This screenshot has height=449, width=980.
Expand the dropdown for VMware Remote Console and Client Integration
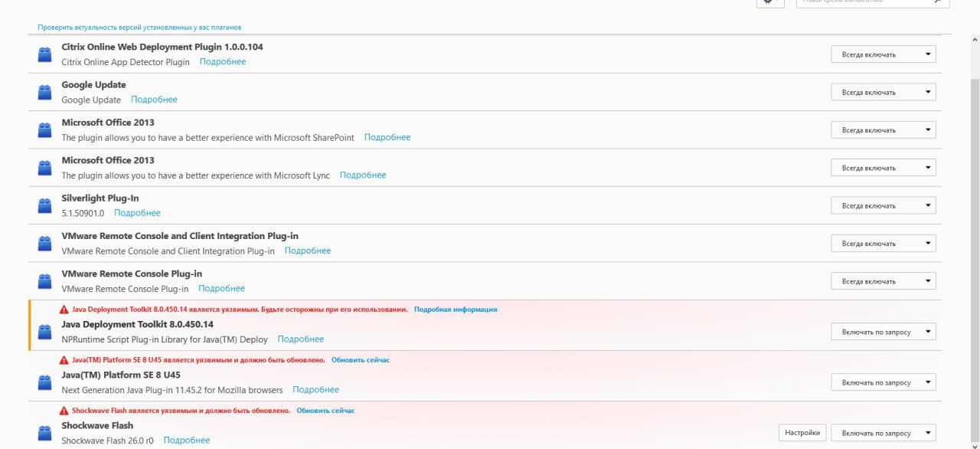point(884,243)
